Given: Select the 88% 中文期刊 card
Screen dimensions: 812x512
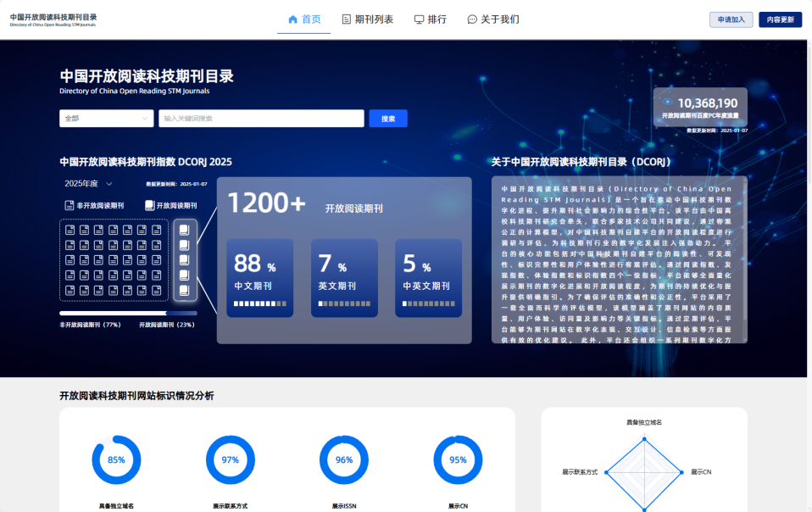Looking at the screenshot, I should pos(259,277).
